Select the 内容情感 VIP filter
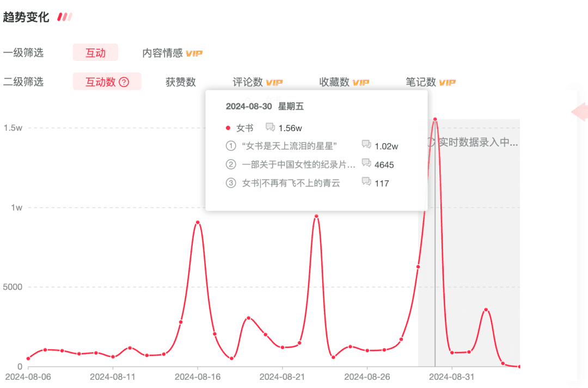 tap(172, 53)
